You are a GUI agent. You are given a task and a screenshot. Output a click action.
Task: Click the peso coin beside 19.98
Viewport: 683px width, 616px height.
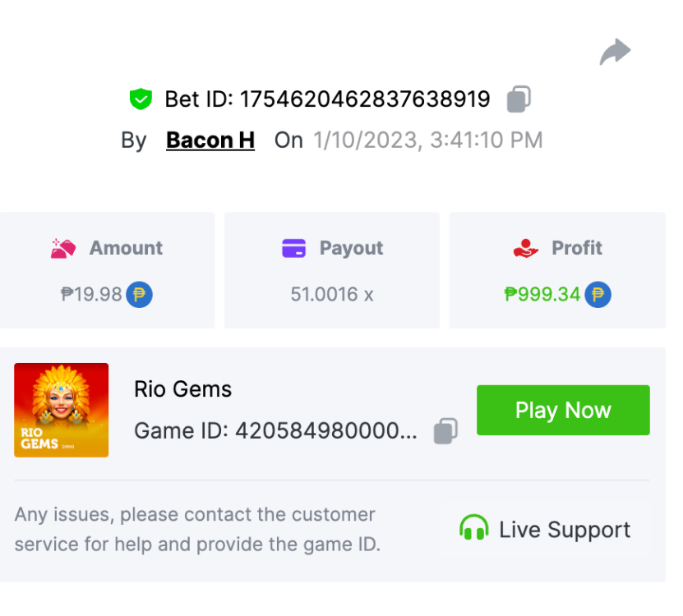139,294
